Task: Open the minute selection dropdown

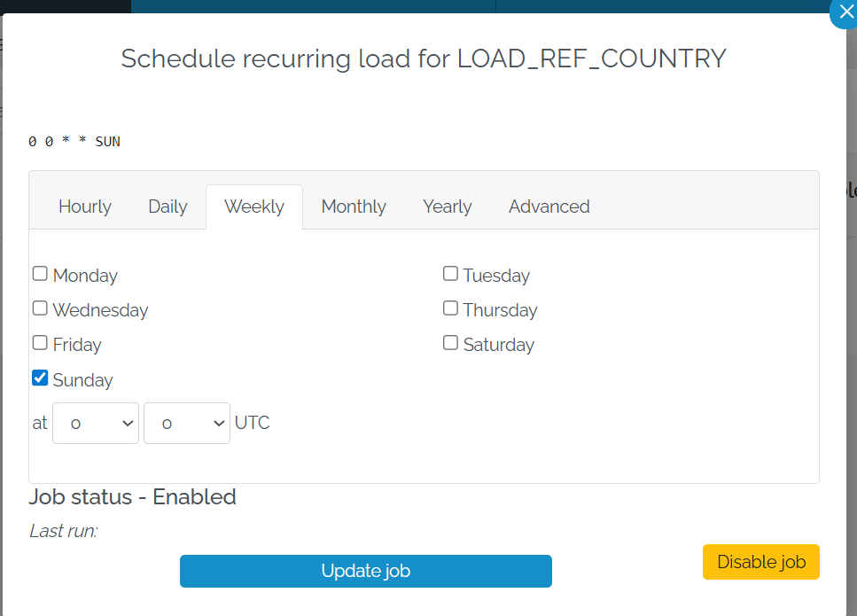Action: [x=186, y=423]
